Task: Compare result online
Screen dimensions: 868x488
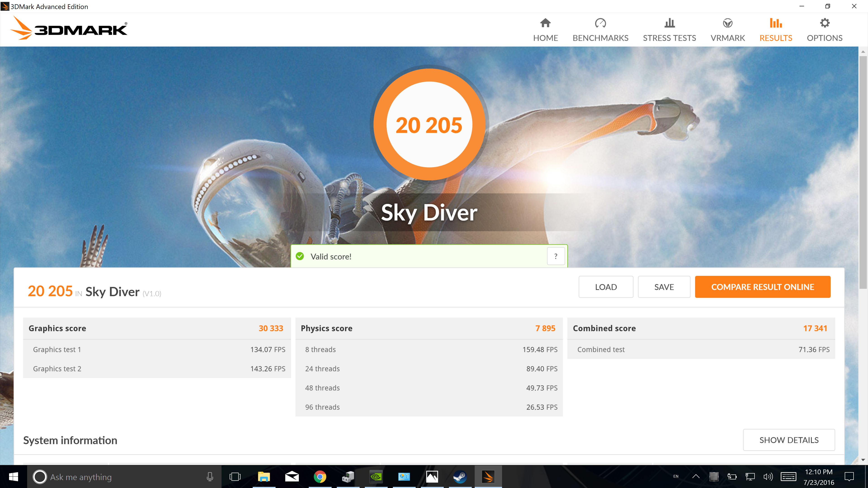Action: coord(762,287)
